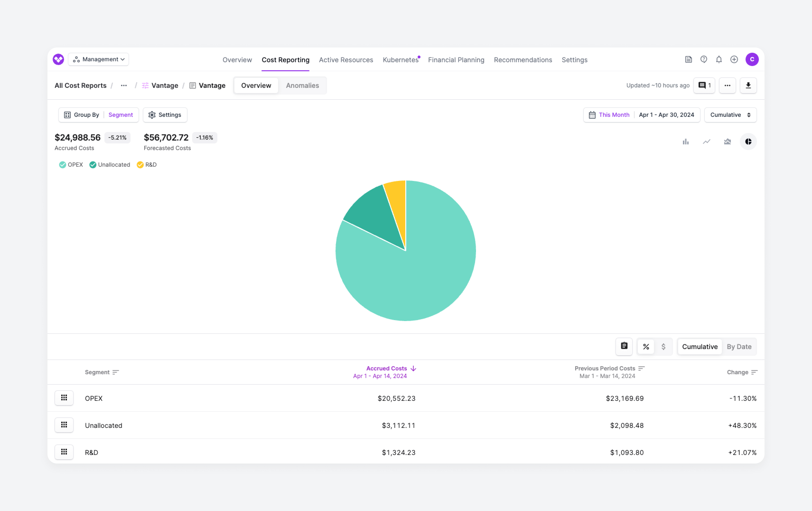Open the Cumulative sorting dropdown
The width and height of the screenshot is (812, 511).
pos(730,115)
